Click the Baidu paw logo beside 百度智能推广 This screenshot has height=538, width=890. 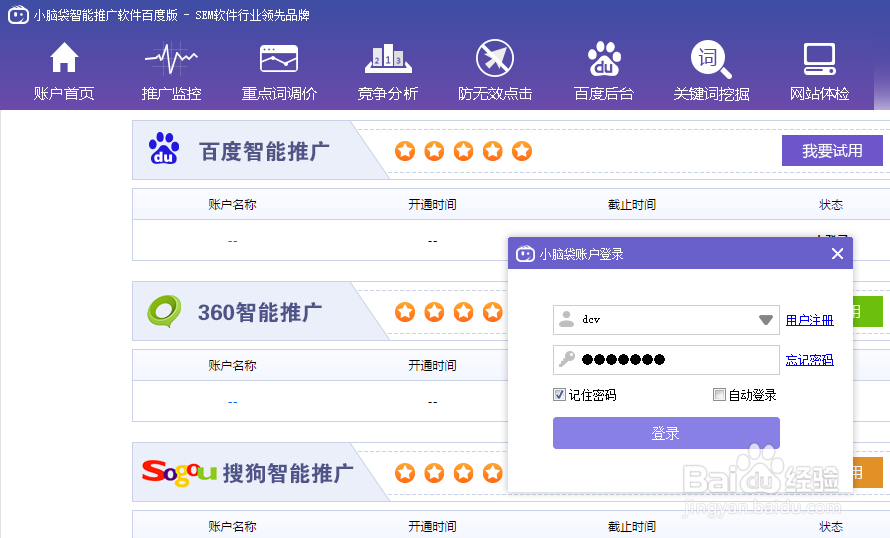164,149
